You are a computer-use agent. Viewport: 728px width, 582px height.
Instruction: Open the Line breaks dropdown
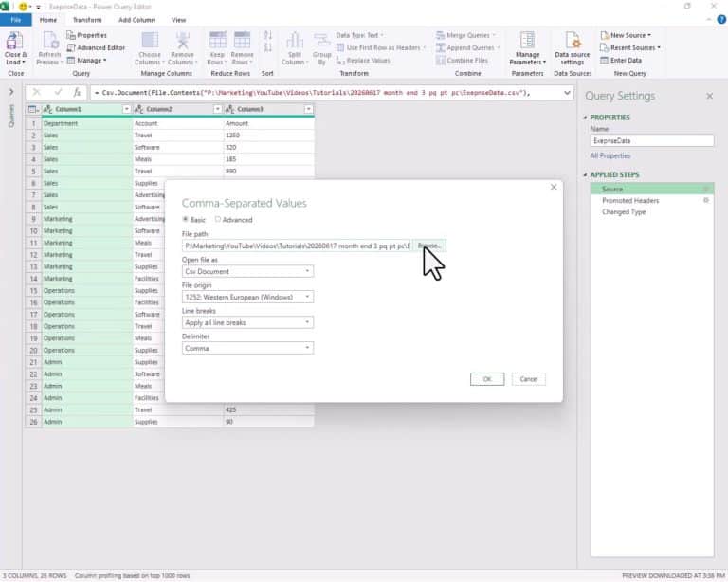[247, 322]
